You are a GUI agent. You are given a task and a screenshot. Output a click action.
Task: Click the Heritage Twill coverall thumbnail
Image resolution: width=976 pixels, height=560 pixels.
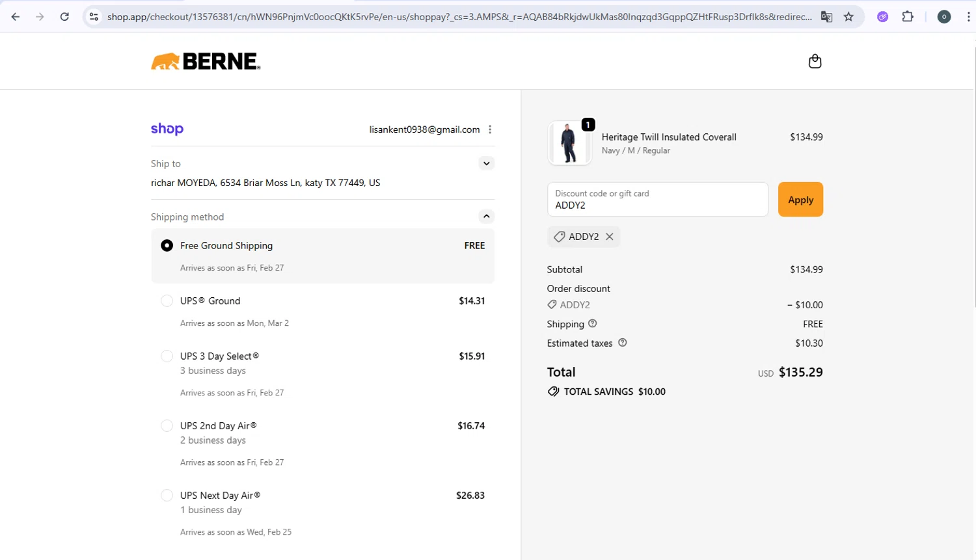(x=569, y=143)
